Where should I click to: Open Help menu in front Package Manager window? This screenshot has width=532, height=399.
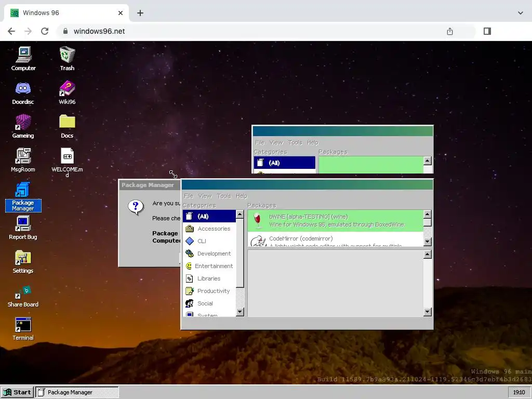click(242, 196)
